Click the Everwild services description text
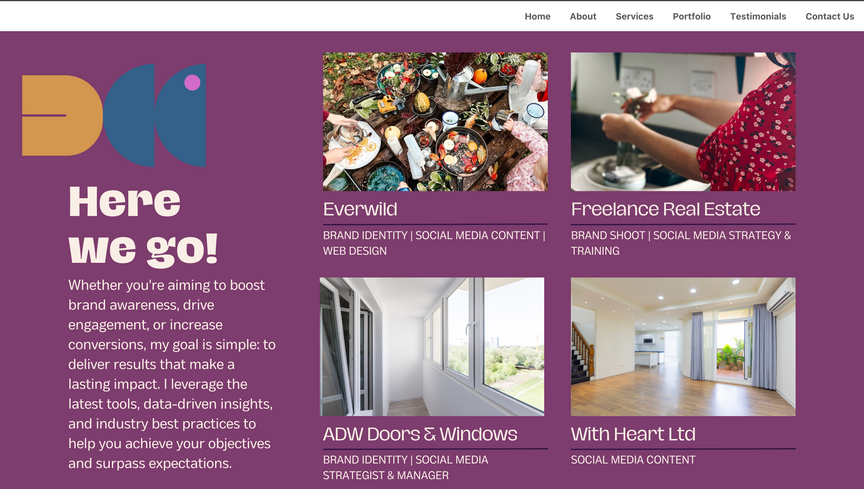Screen dimensions: 864x489 (x=434, y=243)
